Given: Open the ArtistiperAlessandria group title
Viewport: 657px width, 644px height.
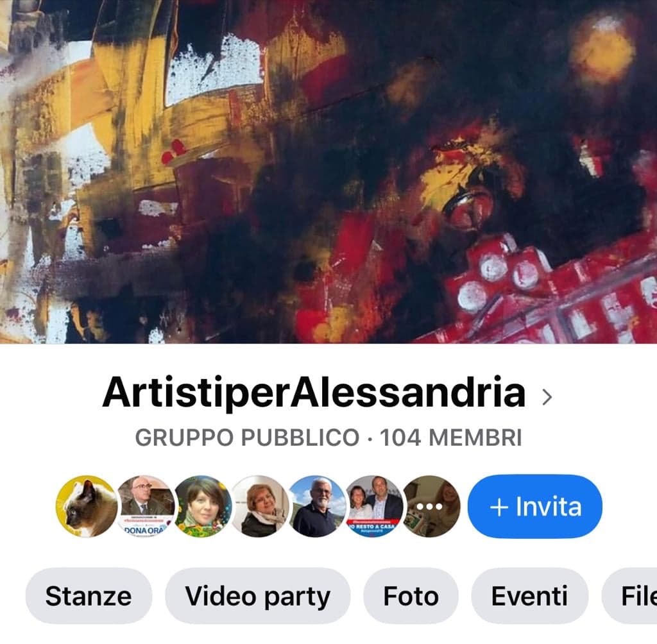Looking at the screenshot, I should coord(314,392).
